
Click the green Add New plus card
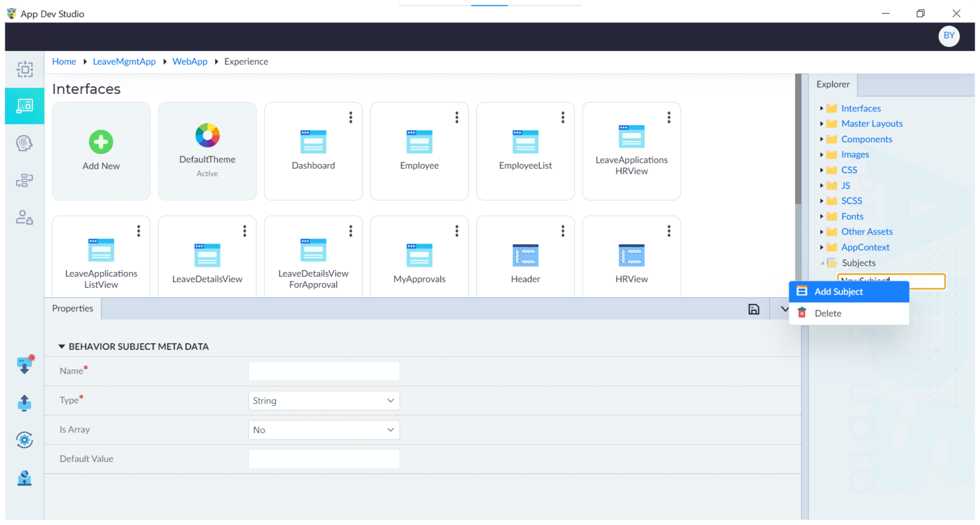[101, 151]
